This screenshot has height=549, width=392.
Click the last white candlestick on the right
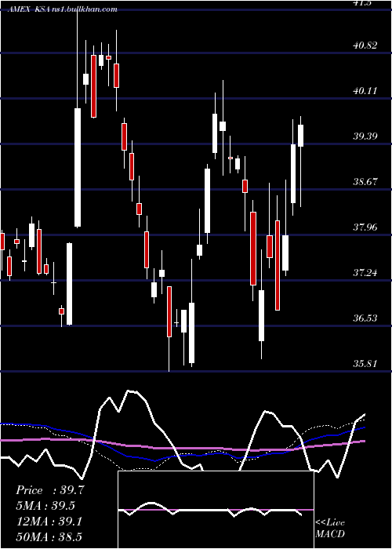tap(300, 136)
